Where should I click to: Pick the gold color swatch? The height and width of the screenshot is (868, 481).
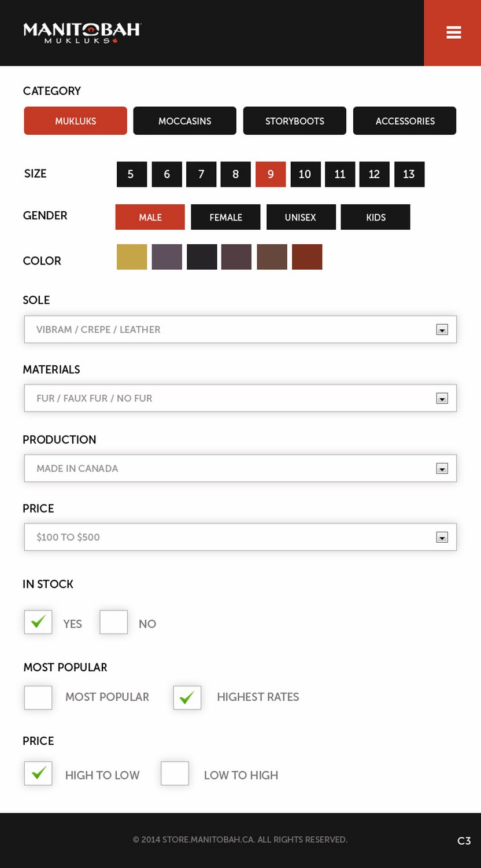tap(132, 257)
